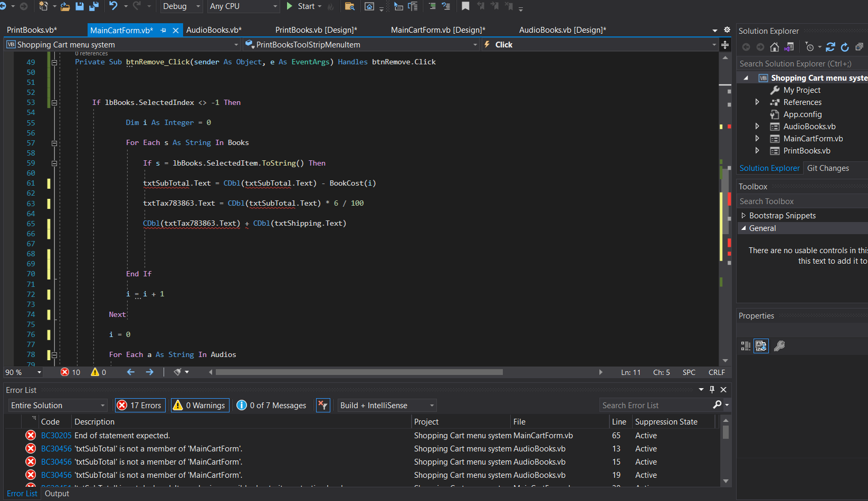Viewport: 868px width, 501px height.
Task: Open error code link BC30205
Action: tap(56, 436)
